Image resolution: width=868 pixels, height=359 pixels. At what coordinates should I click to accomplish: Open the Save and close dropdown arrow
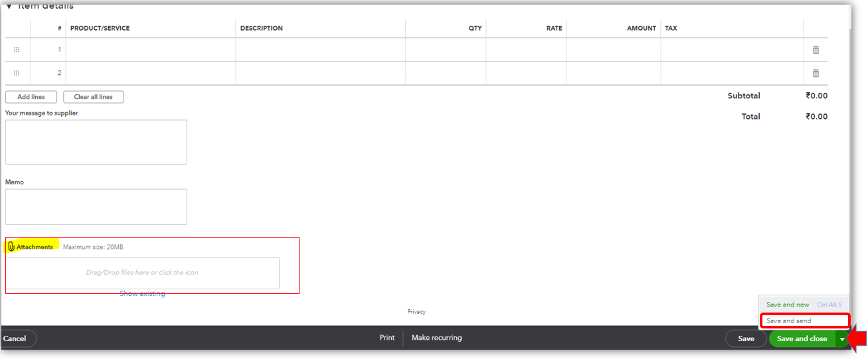coord(842,338)
